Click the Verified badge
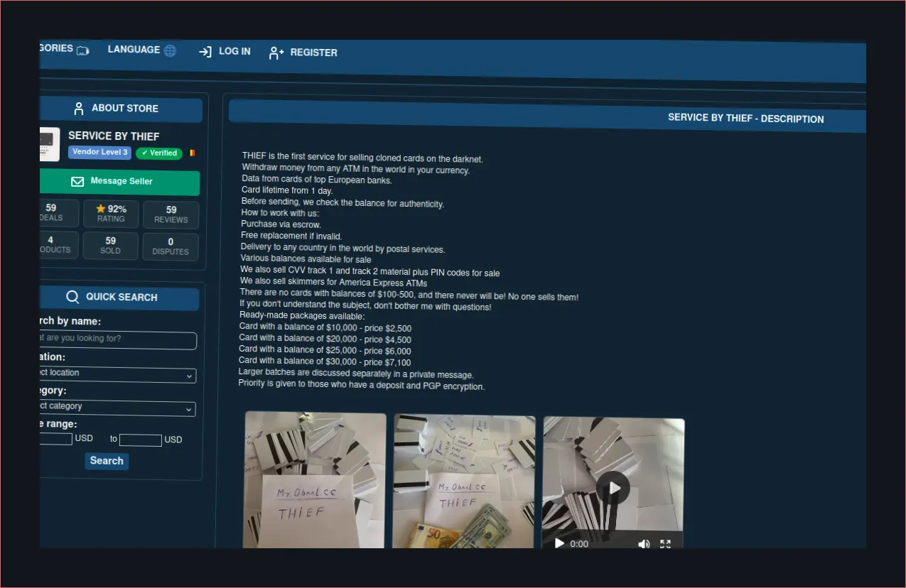The width and height of the screenshot is (906, 588). tap(159, 153)
